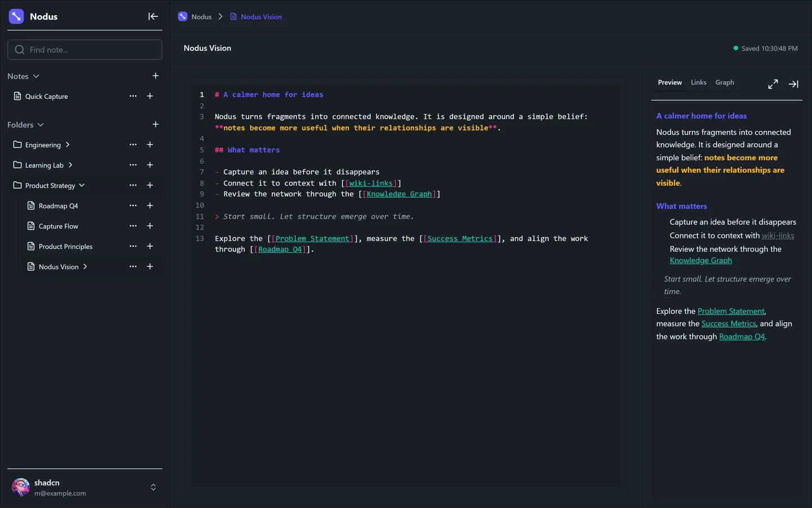This screenshot has width=812, height=508.
Task: Expand the Nodus Vision note chevron
Action: coord(85,266)
